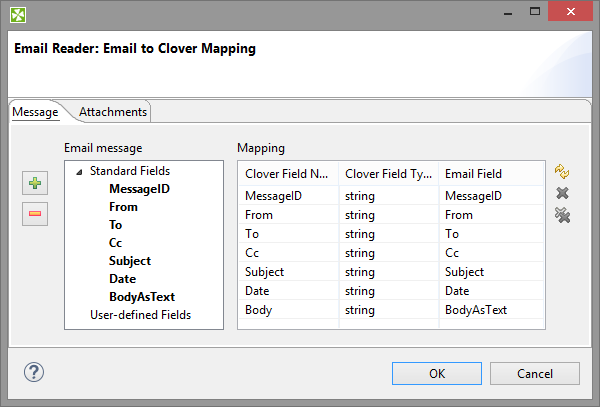This screenshot has width=600, height=407.
Task: Open the help question mark icon
Action: click(x=34, y=373)
